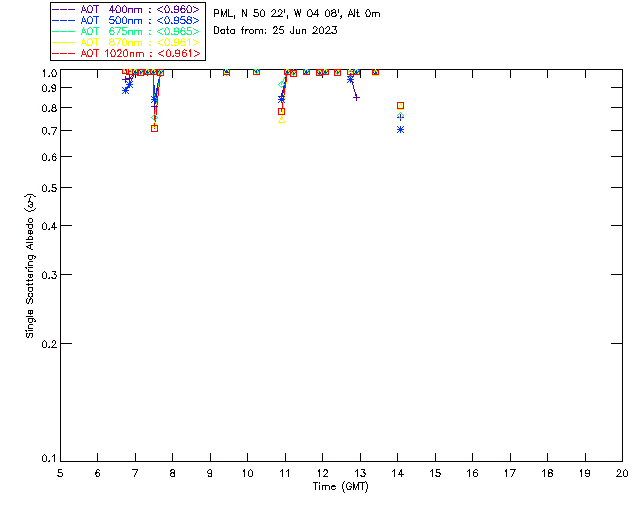Click the yellow triangle marker near 11 GMT
Image resolution: width=640 pixels, height=512 pixels.
282,120
